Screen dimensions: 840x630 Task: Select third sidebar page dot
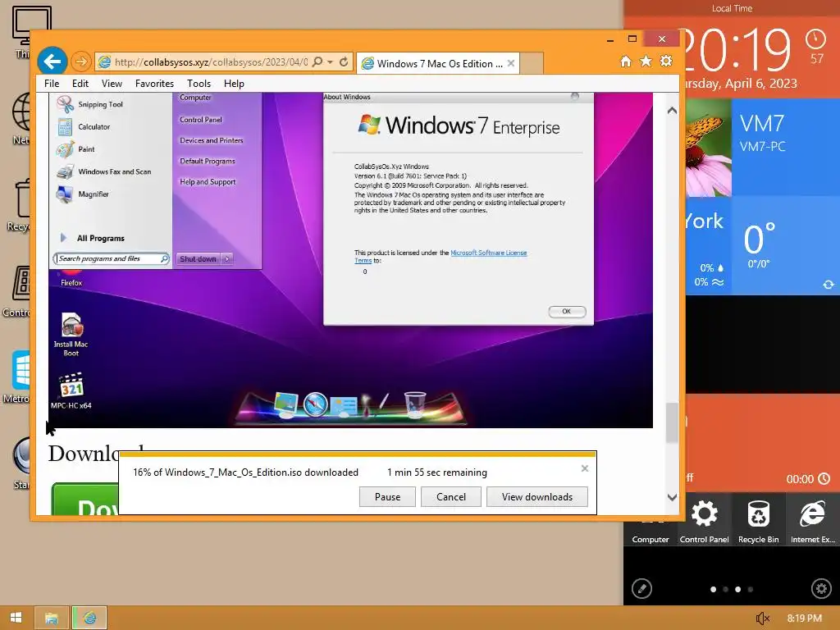coord(737,589)
